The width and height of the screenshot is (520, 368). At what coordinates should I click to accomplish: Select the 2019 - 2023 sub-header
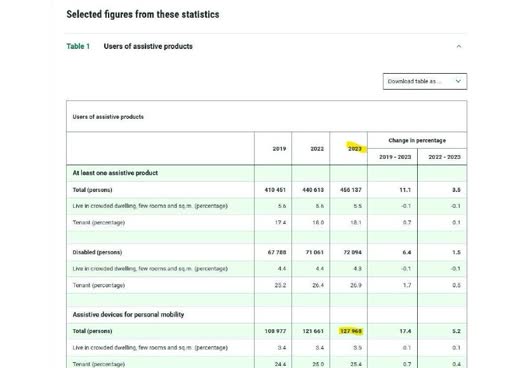coord(395,157)
